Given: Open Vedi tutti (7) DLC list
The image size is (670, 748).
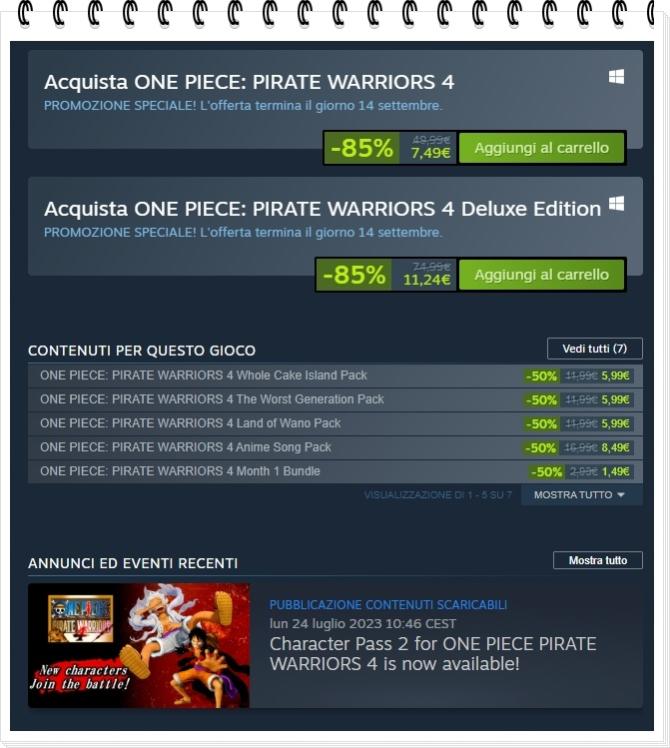Looking at the screenshot, I should coord(595,349).
